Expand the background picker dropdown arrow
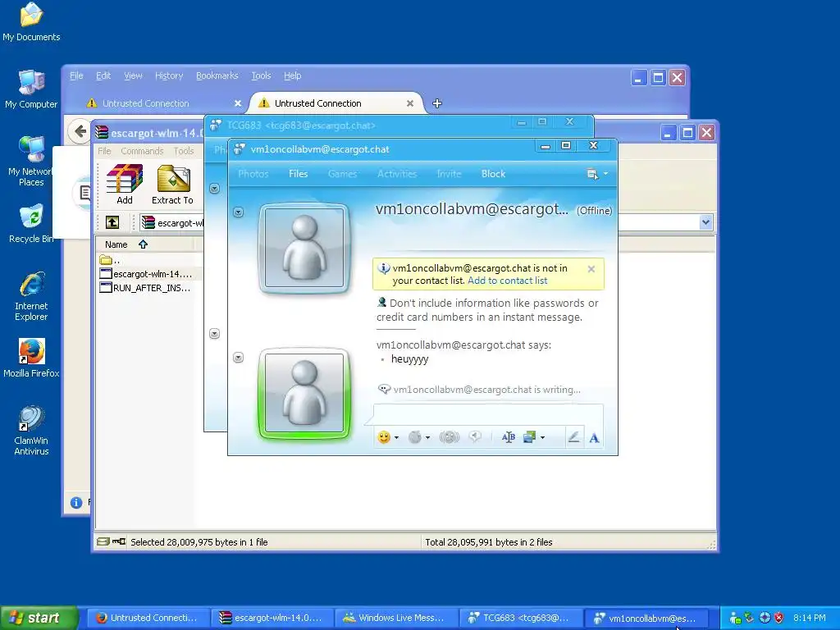Screen dimensions: 840x630 [543, 438]
